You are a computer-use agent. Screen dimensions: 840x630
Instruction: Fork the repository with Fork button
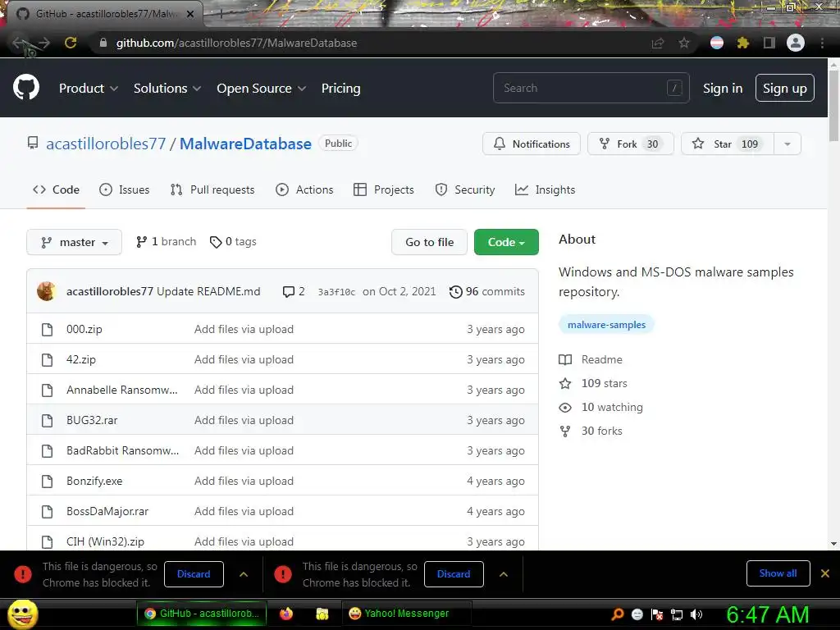click(x=631, y=144)
